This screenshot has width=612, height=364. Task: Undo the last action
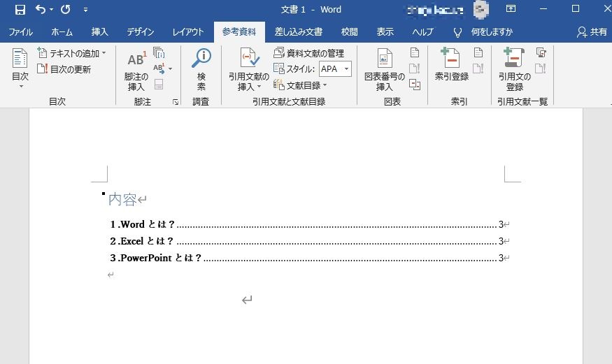pos(41,9)
